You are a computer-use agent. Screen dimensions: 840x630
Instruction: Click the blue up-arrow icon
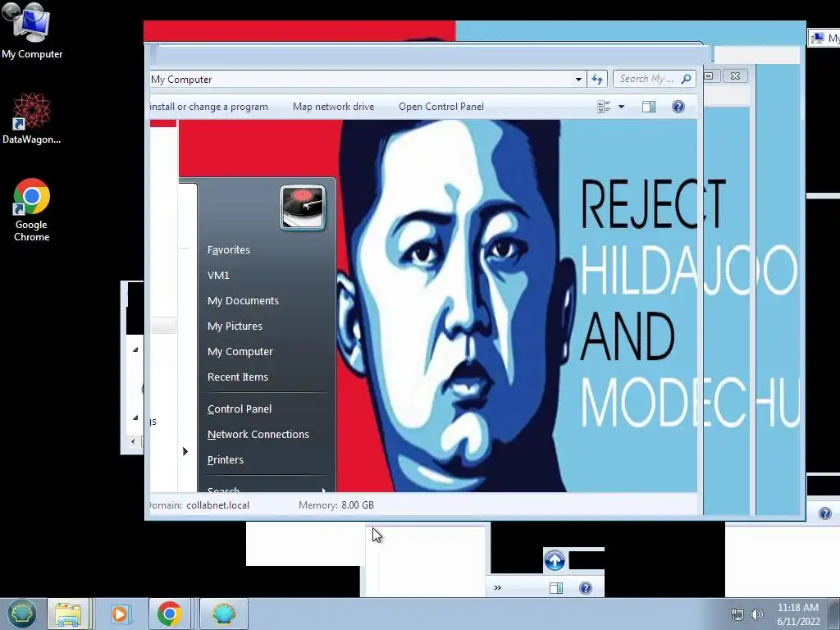pos(555,560)
